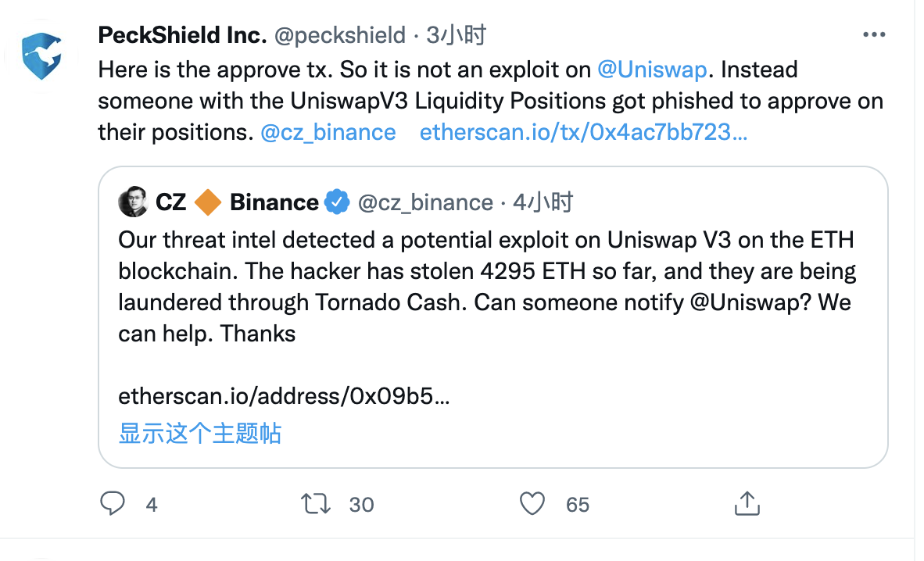Click the orange Binance diamond icon
924x561 pixels.
208,202
